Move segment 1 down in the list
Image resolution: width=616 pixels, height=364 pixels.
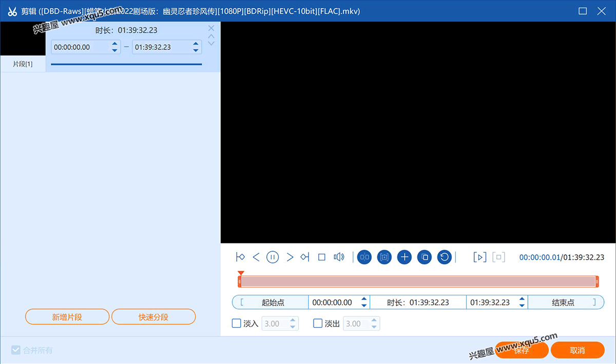[211, 44]
